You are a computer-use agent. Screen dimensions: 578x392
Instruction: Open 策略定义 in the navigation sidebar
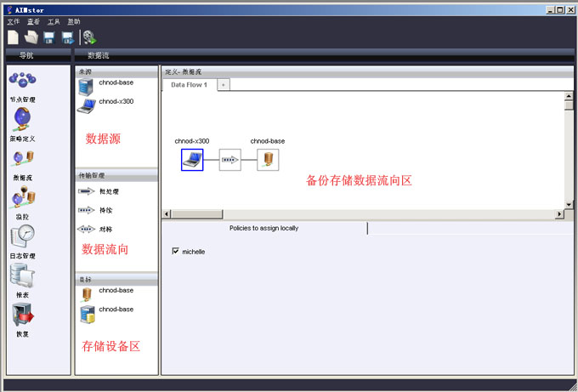coord(22,120)
